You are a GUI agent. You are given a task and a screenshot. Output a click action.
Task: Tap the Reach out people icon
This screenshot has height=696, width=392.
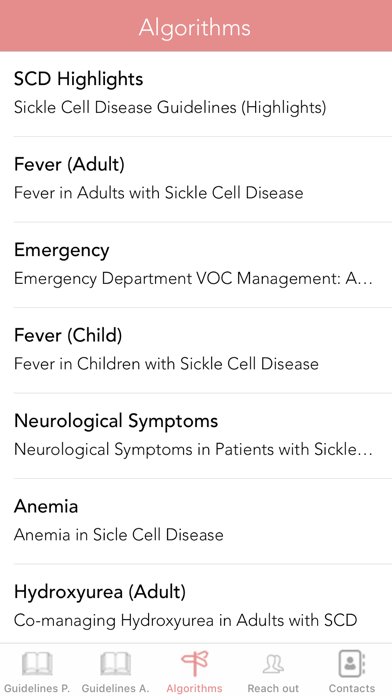[x=273, y=664]
